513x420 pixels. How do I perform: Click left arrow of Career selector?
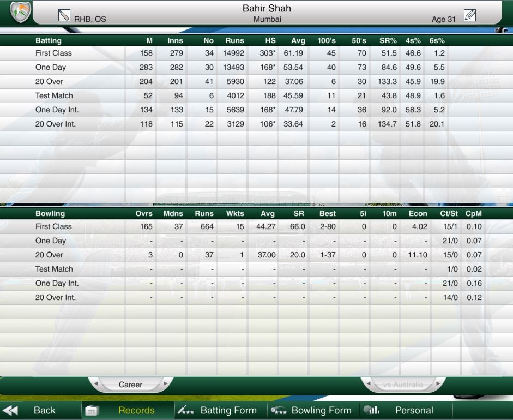click(96, 383)
